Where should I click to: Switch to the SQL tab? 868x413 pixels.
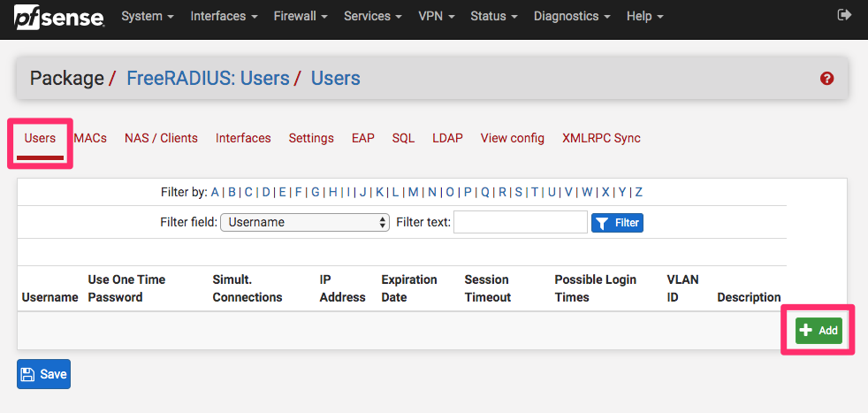(404, 139)
